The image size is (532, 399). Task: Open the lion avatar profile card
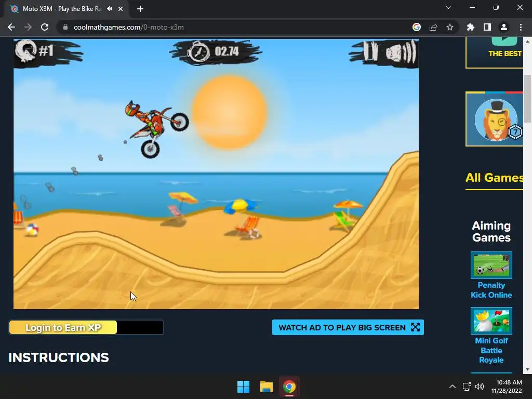495,119
